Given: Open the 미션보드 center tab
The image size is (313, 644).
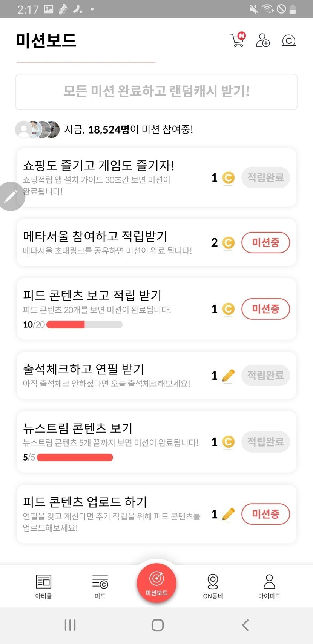Looking at the screenshot, I should (x=156, y=582).
